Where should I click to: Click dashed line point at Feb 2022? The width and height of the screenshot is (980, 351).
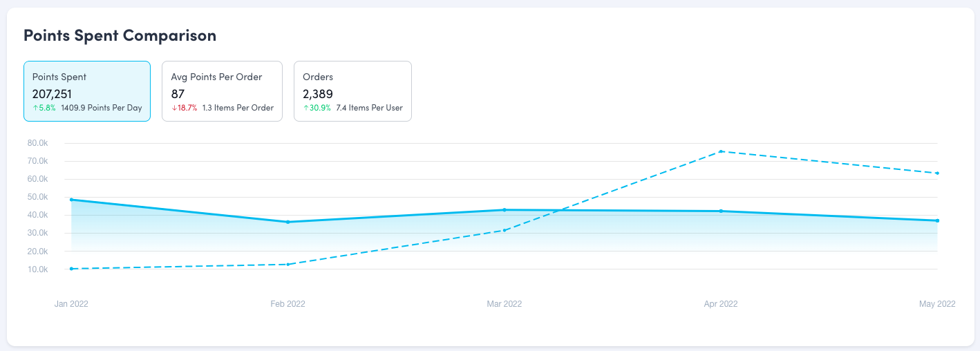point(288,264)
